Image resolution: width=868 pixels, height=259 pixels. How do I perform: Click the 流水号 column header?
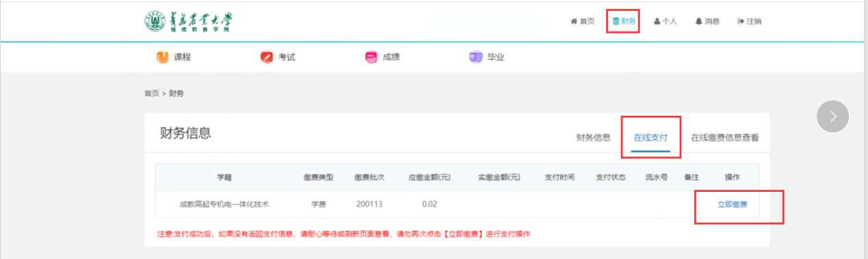point(657,177)
